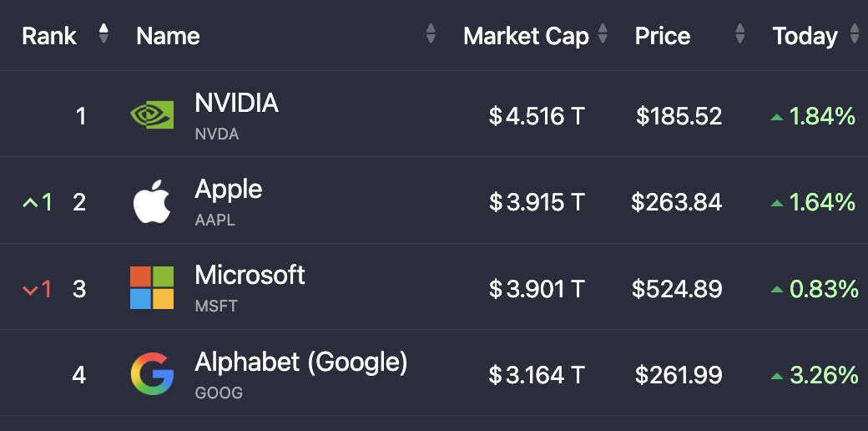Open the Alphabet (Google) company link
The width and height of the screenshot is (868, 431).
pyautogui.click(x=300, y=363)
